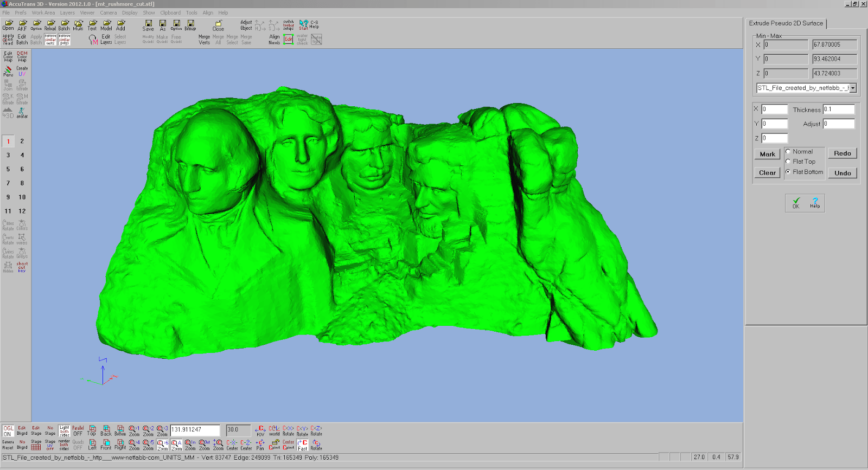Toggle Parallel OFF projection
The image size is (868, 470).
tap(78, 431)
